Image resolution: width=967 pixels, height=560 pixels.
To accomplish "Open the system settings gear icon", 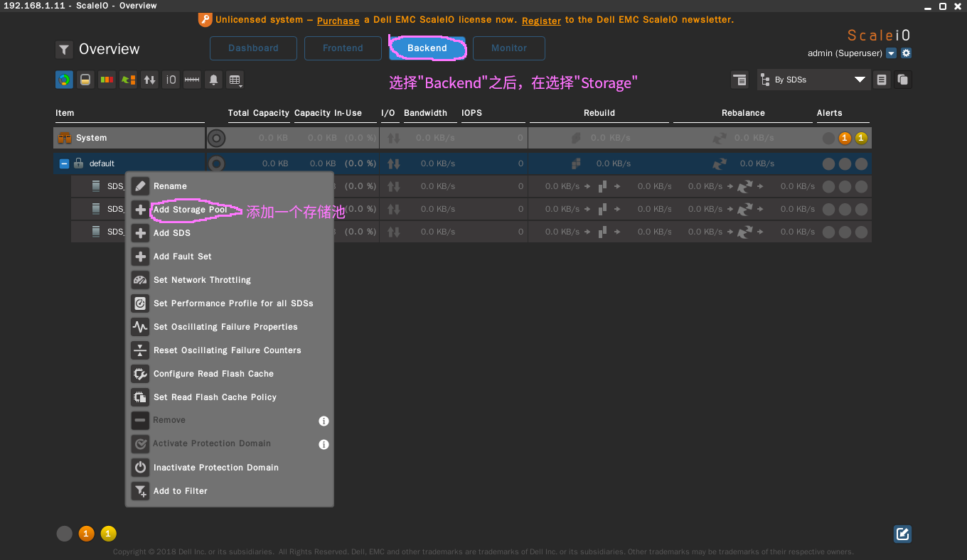I will [906, 53].
